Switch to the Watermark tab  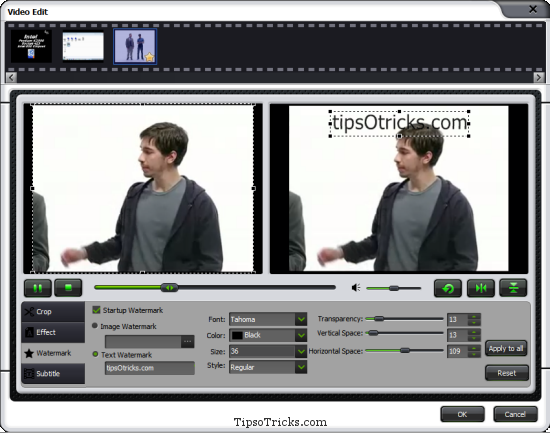(53, 353)
